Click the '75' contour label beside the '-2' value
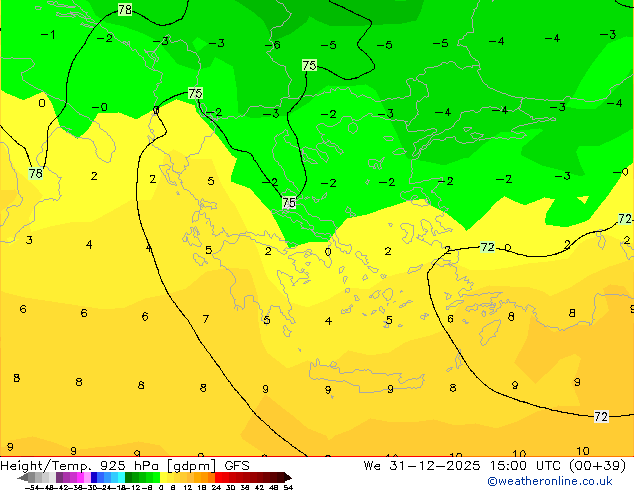 click(x=195, y=93)
